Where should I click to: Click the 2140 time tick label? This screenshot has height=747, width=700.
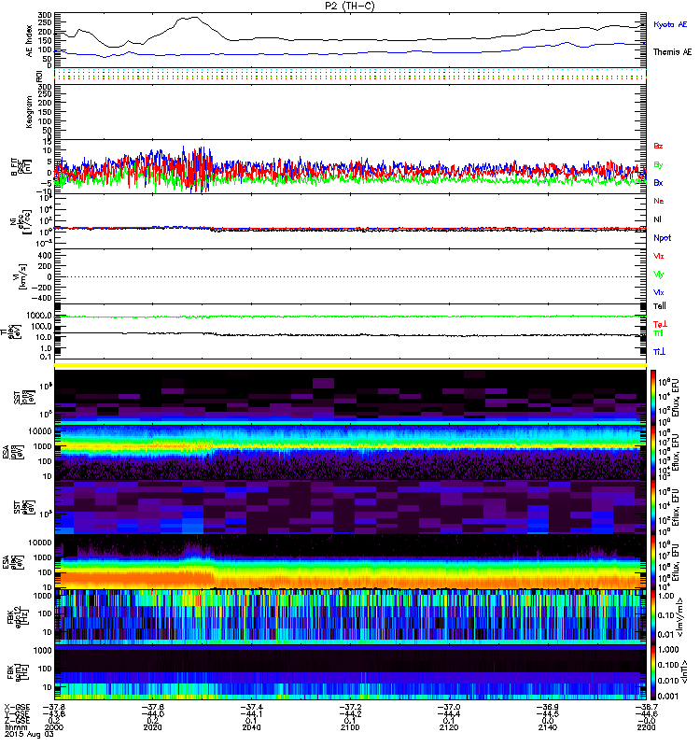(x=548, y=727)
